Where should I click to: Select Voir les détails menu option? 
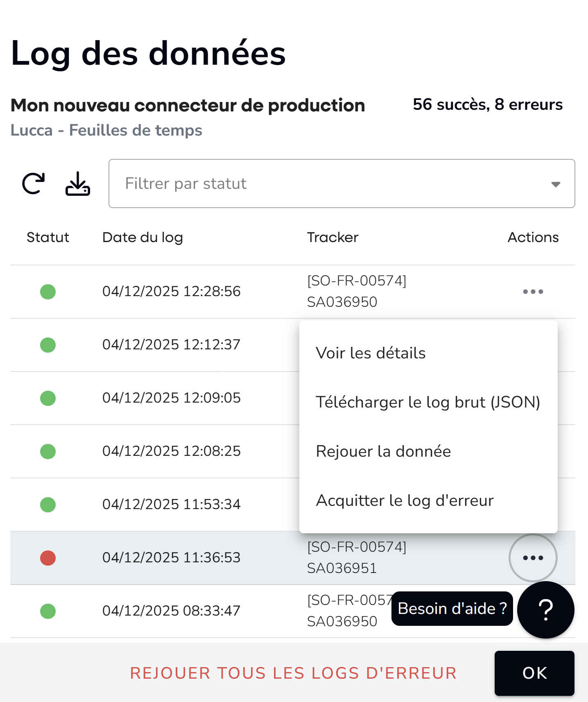(x=371, y=353)
